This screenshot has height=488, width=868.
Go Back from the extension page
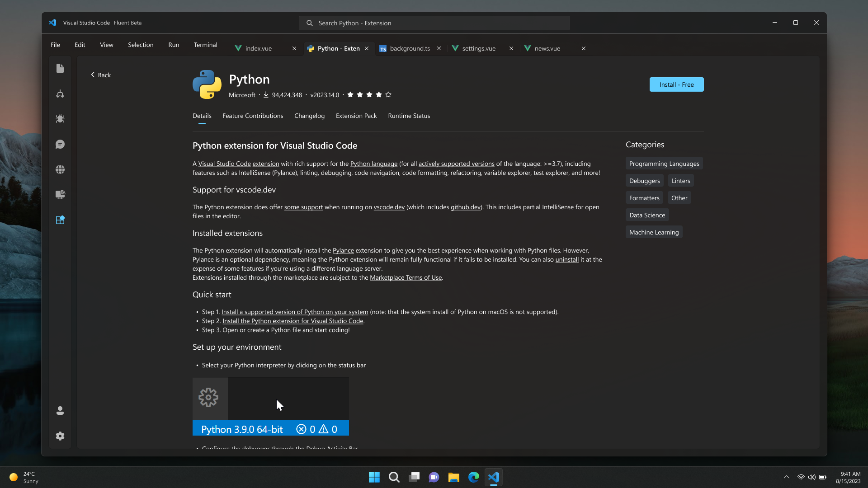[101, 75]
